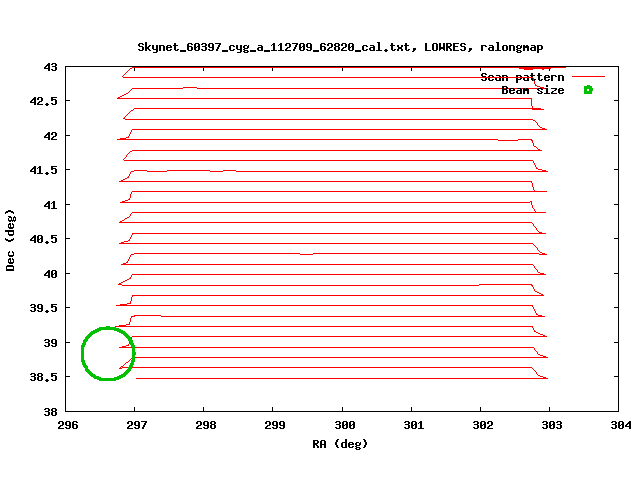Click the red scan pattern legend line
The width and height of the screenshot is (640, 480).
point(588,76)
